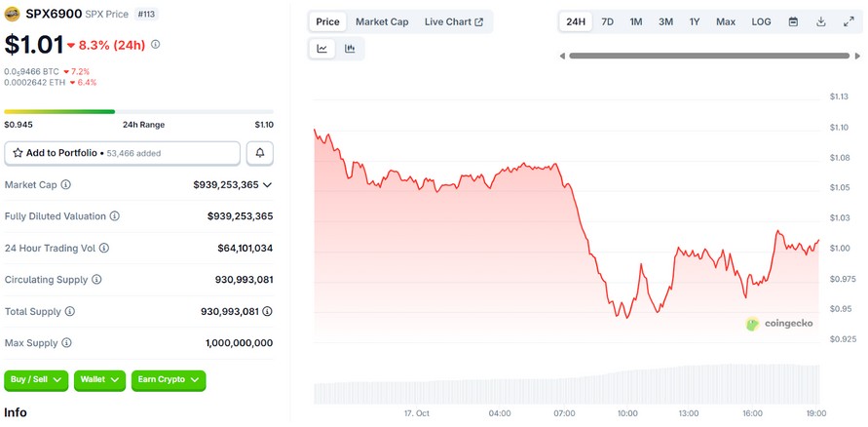Viewport: 868px width, 427px height.
Task: Open the Wallet dropdown
Action: [99, 379]
